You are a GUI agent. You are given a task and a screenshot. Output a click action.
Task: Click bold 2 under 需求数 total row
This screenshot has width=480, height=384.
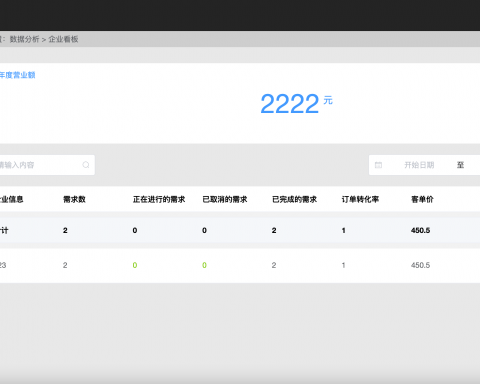click(65, 230)
